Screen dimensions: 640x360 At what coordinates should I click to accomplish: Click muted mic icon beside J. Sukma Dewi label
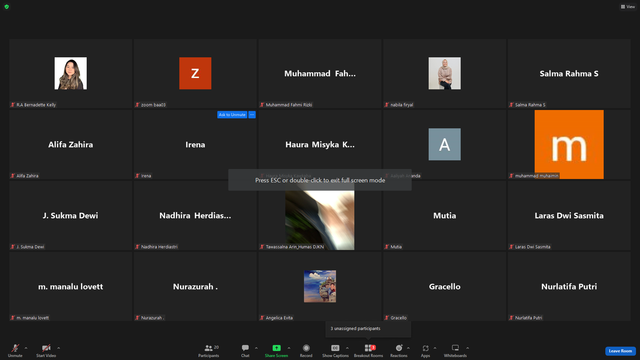[x=13, y=247]
